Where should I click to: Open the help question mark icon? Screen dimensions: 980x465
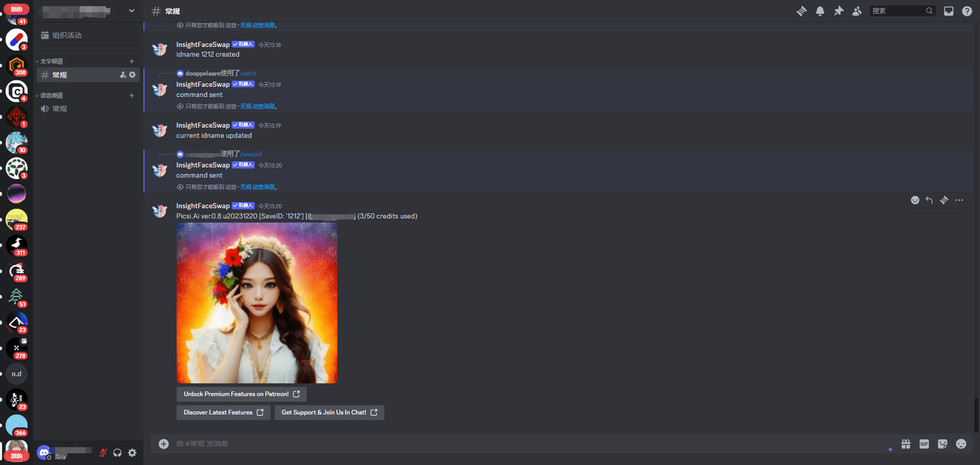(967, 11)
